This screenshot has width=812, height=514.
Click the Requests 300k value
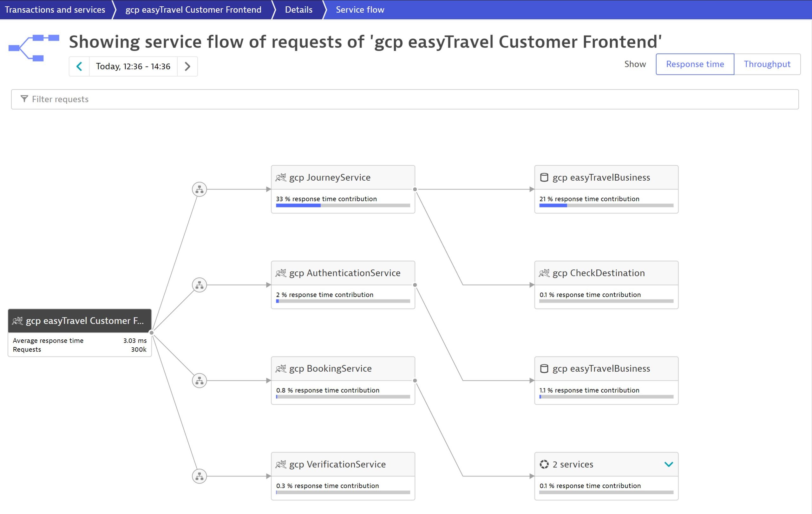139,349
